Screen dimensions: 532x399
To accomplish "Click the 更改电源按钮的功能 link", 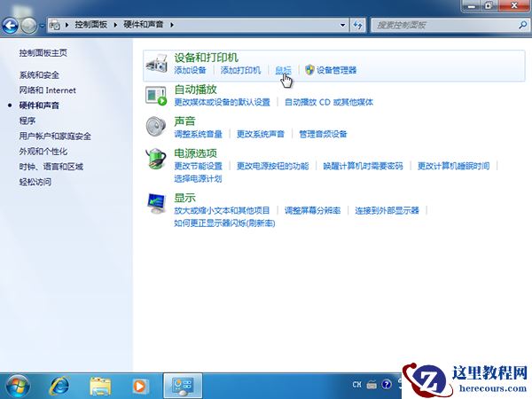I will pos(273,166).
